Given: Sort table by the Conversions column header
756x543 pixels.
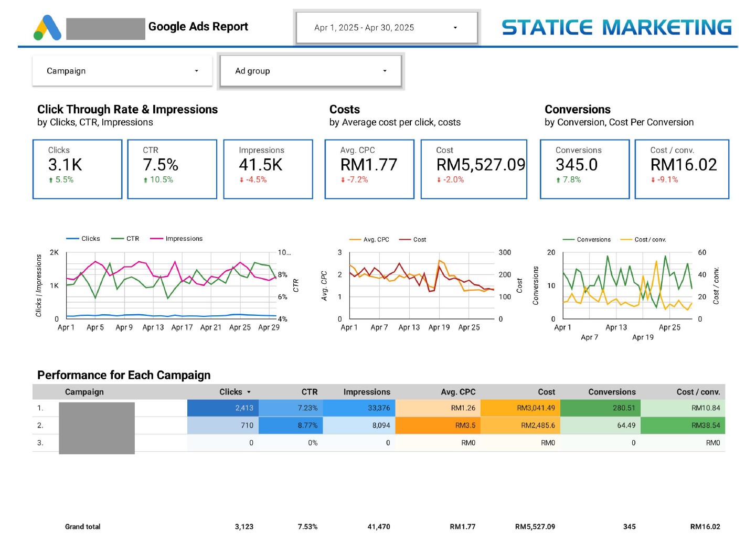Looking at the screenshot, I should point(611,392).
